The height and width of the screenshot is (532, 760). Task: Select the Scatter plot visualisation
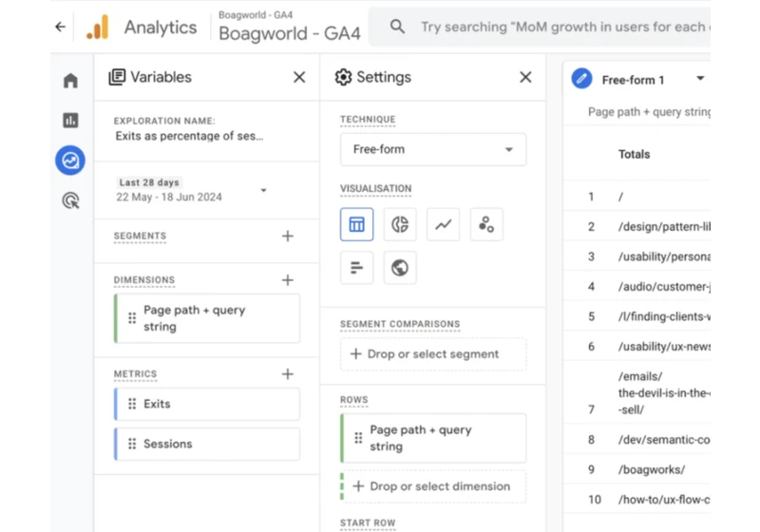tap(486, 224)
